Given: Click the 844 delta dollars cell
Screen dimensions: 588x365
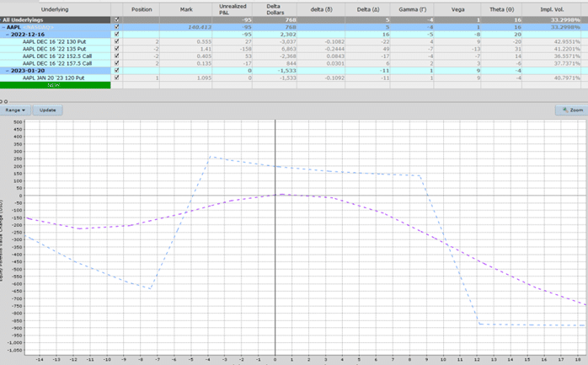Looking at the screenshot, I should (x=291, y=63).
